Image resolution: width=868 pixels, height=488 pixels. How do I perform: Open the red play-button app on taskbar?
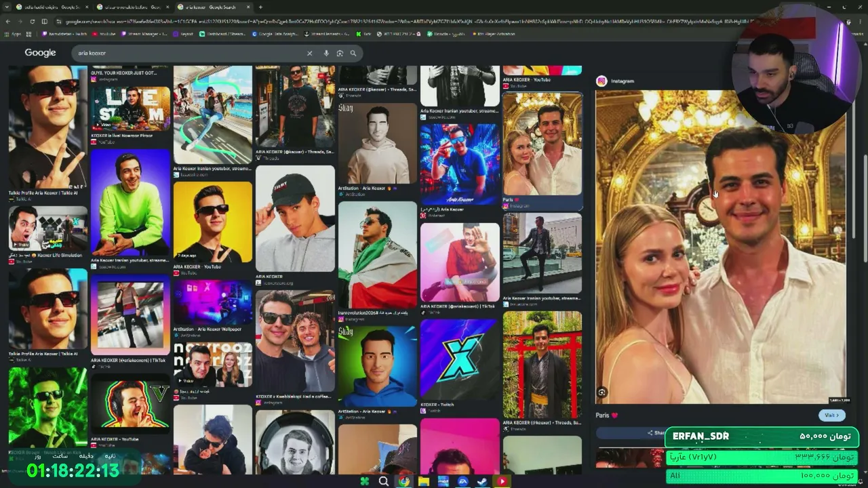pos(502,481)
